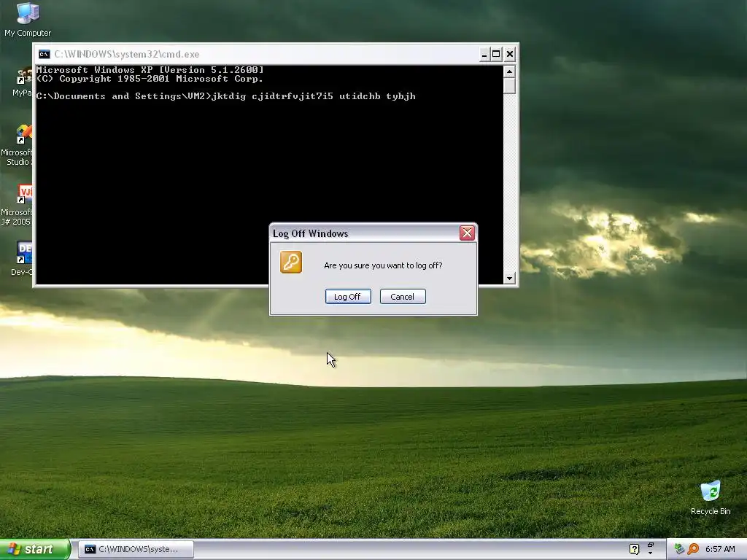Screen dimensions: 747x560
Task: Click the orange magnifier tray icon
Action: pos(693,549)
